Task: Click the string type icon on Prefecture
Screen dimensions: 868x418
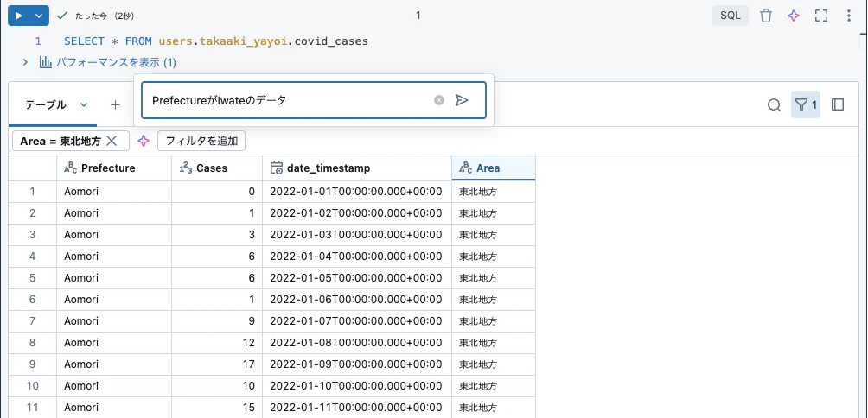Action: [71, 168]
